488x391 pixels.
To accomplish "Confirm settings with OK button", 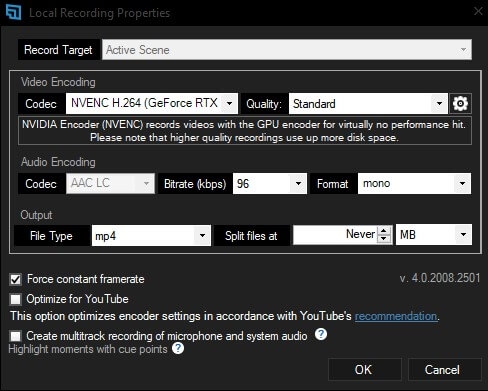I will click(365, 370).
